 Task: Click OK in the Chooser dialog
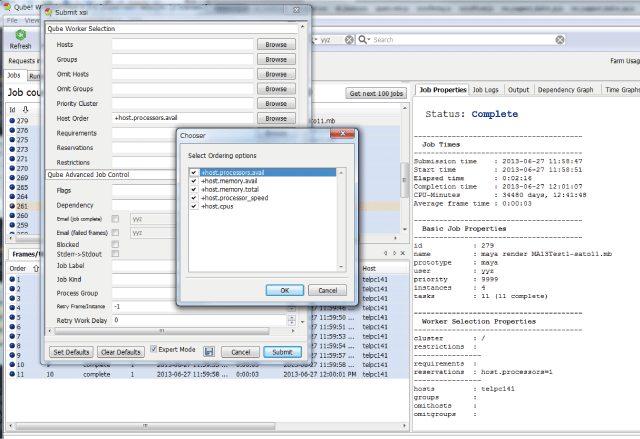[x=284, y=290]
